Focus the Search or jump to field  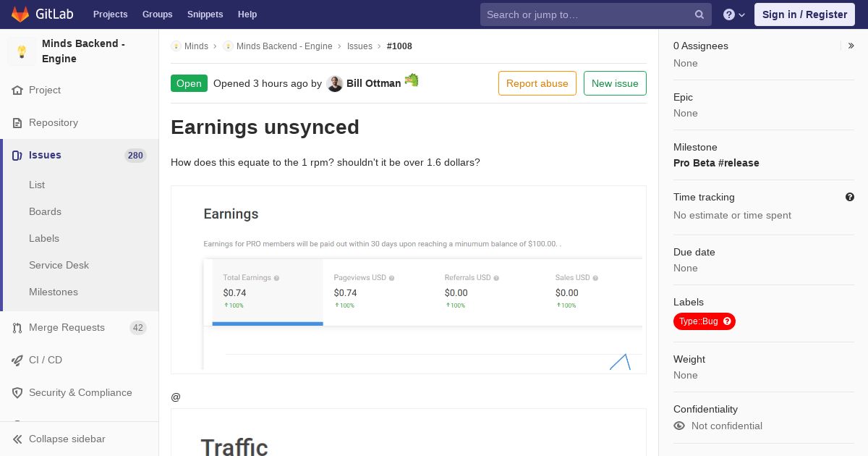tap(596, 14)
